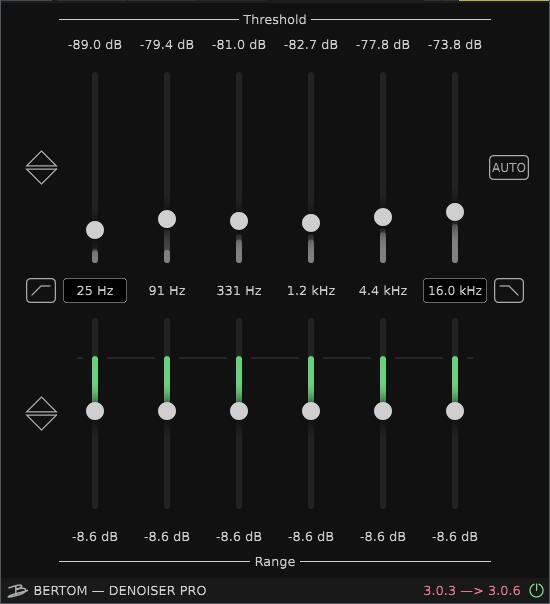Click the 16.0 kHz threshold slider knob

click(455, 212)
